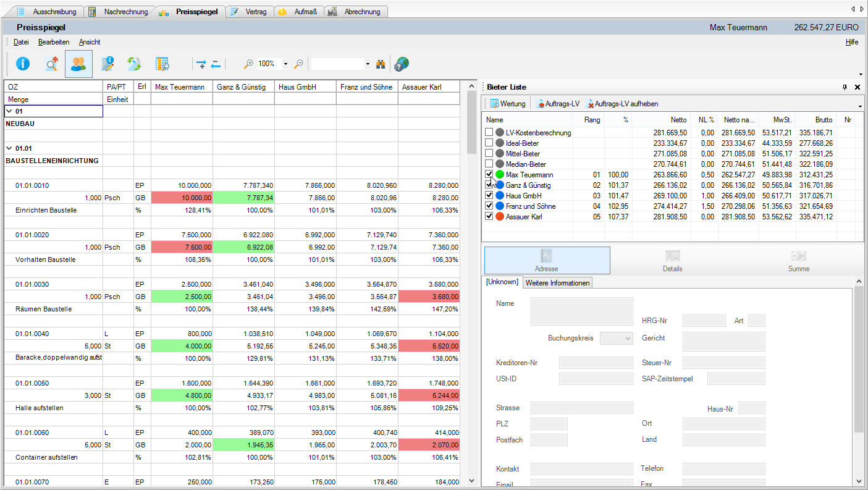The image size is (868, 490).
Task: Click the table with magnifier icon
Action: point(162,64)
